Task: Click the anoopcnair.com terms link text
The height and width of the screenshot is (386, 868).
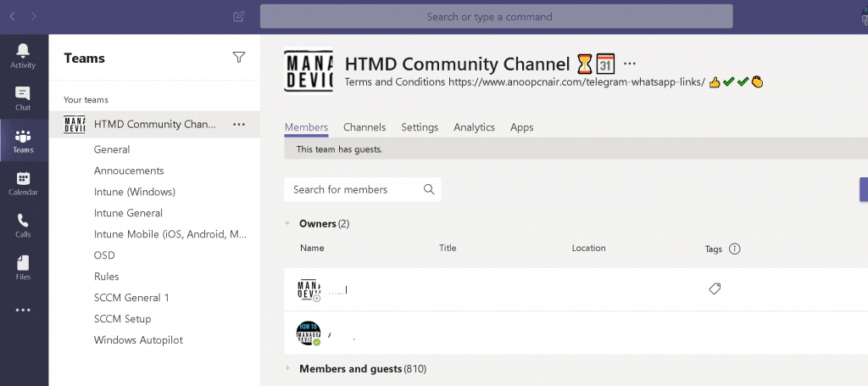Action: coord(576,82)
